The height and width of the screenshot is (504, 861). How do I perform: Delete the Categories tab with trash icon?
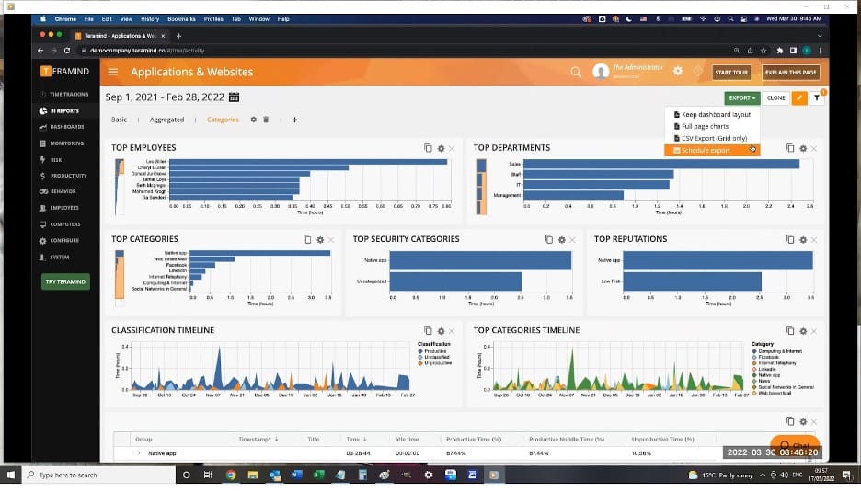266,120
